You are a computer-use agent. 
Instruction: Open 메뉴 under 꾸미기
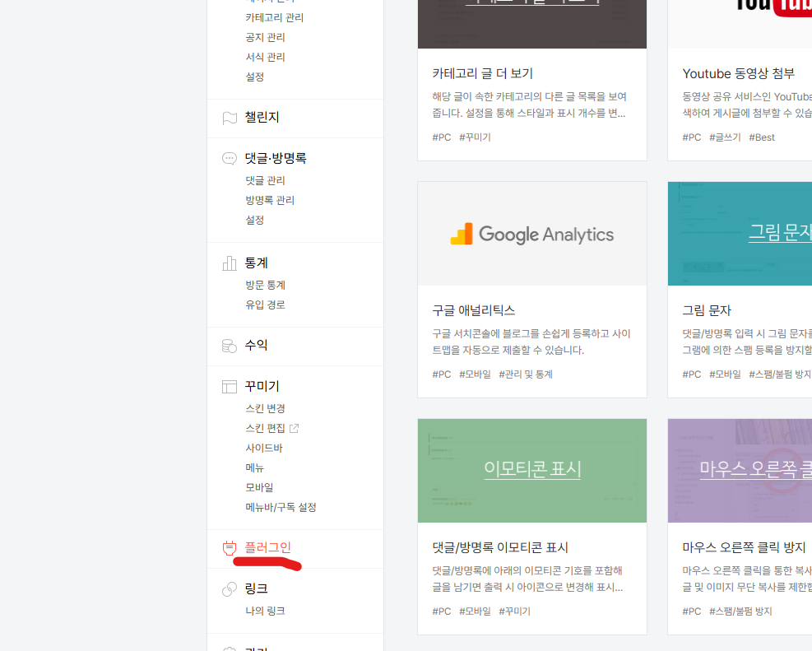point(255,467)
